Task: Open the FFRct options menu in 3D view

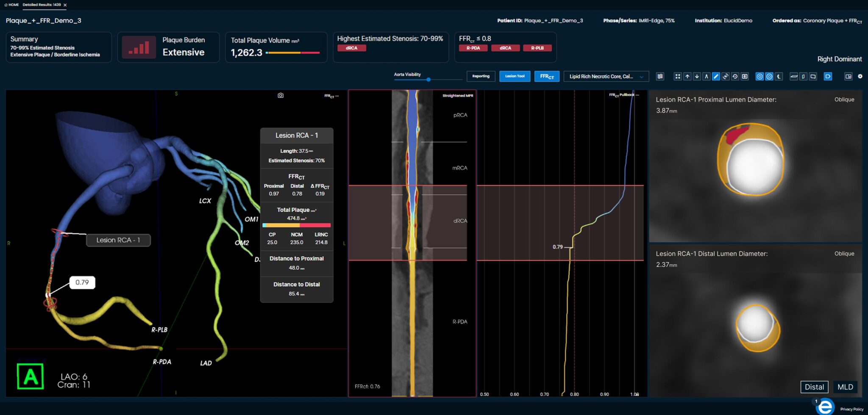Action: tap(331, 96)
